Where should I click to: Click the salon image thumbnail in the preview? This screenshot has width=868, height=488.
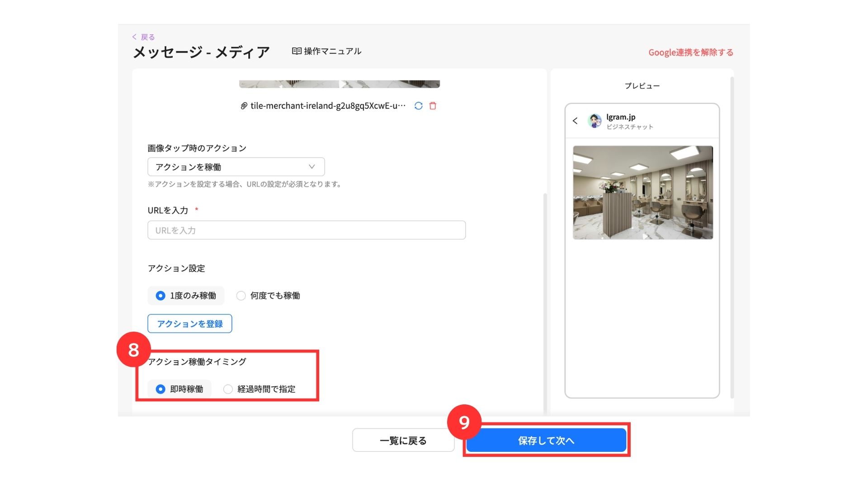point(642,192)
